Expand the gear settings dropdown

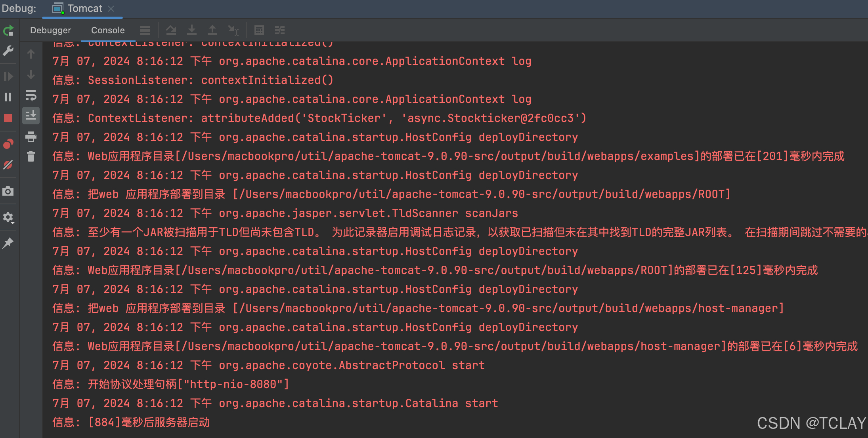[x=8, y=217]
